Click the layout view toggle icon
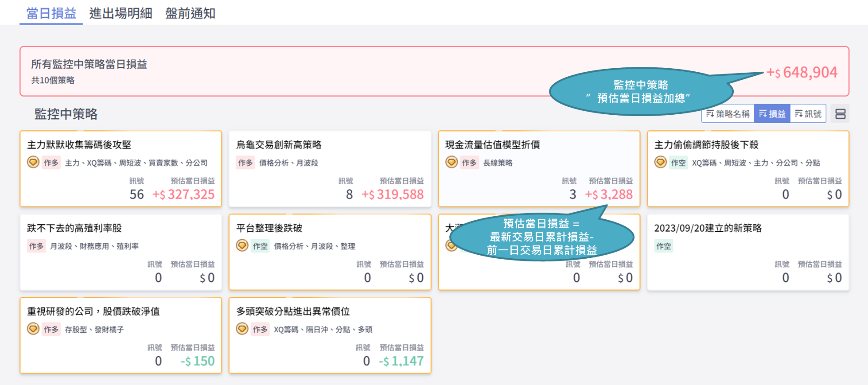This screenshot has width=868, height=385. (x=840, y=114)
